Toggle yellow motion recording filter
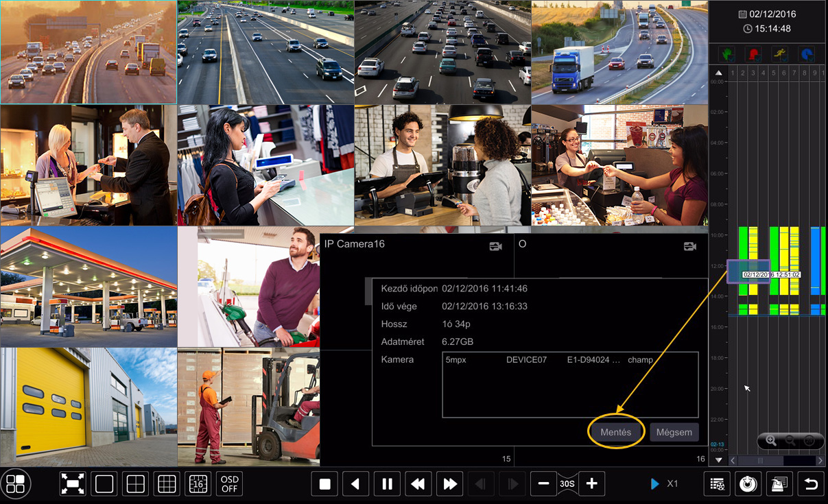This screenshot has height=504, width=828. coord(780,53)
